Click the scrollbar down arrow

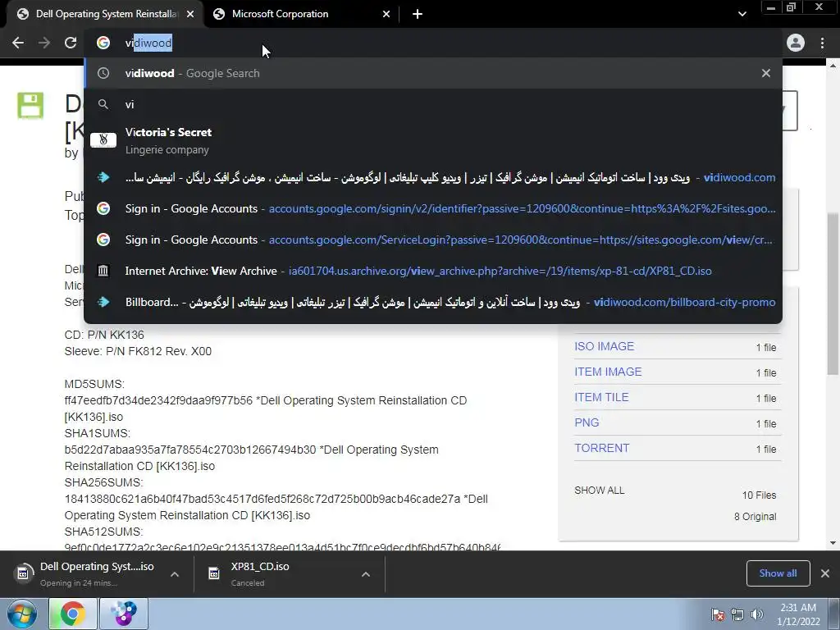833,543
